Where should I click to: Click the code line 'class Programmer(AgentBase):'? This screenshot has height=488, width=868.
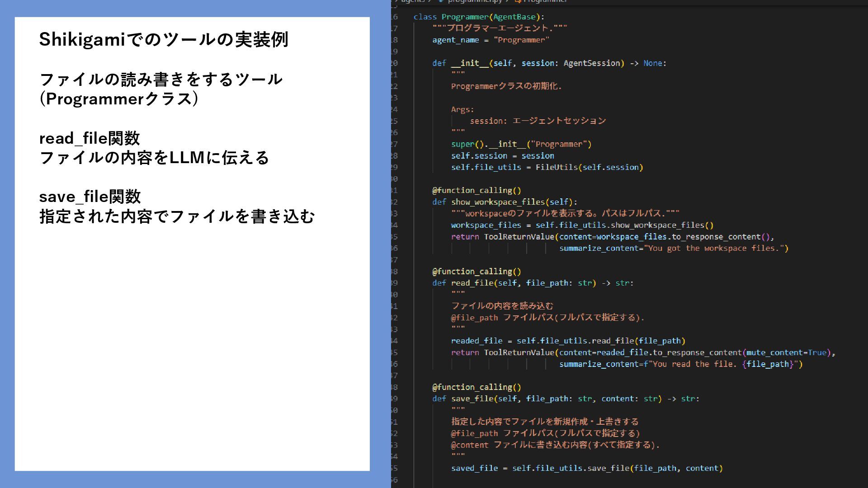pos(479,17)
